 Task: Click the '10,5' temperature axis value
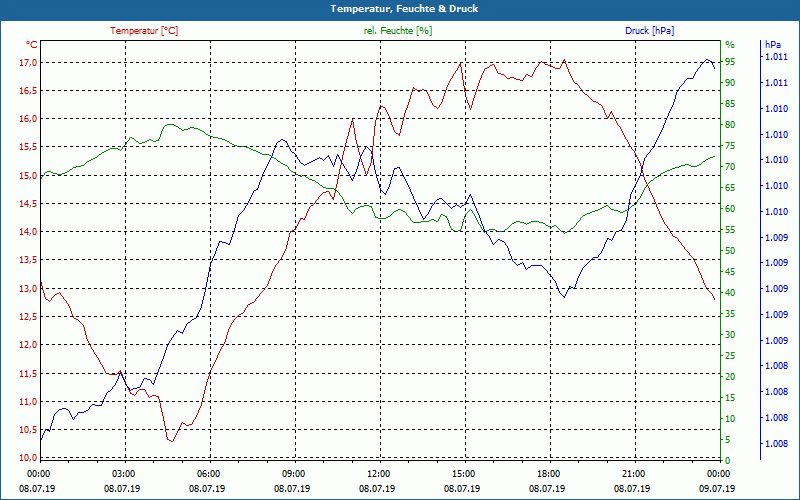pos(29,430)
